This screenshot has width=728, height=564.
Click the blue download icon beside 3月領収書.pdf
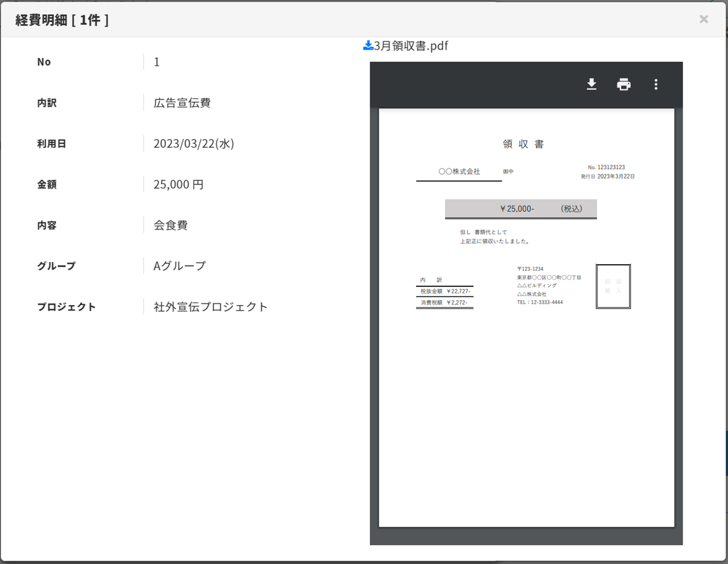368,46
